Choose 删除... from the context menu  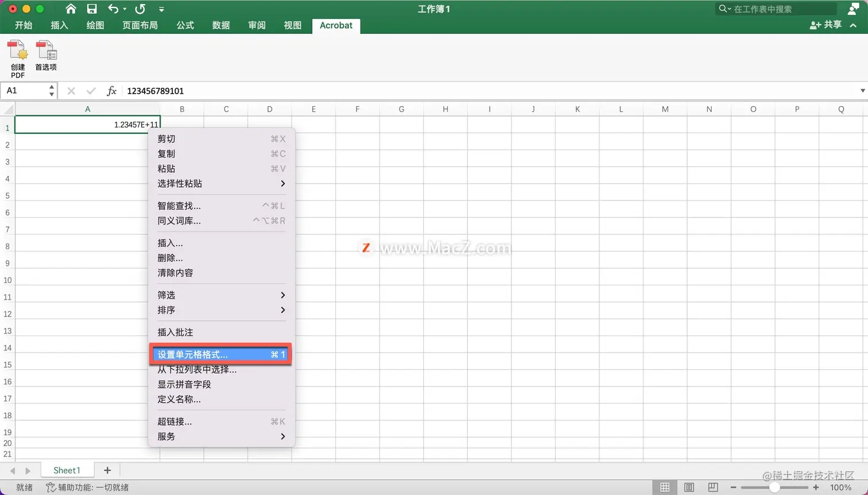[x=222, y=258]
